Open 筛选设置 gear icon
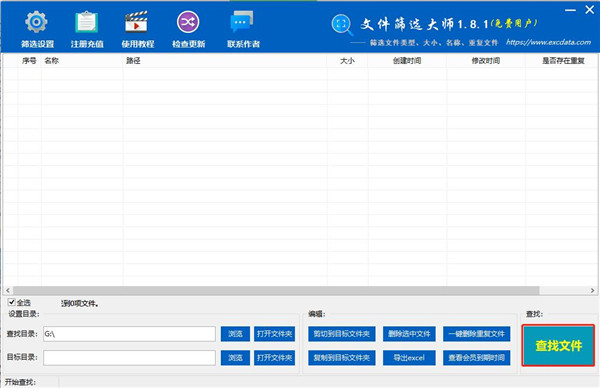This screenshot has height=388, width=600. point(36,22)
